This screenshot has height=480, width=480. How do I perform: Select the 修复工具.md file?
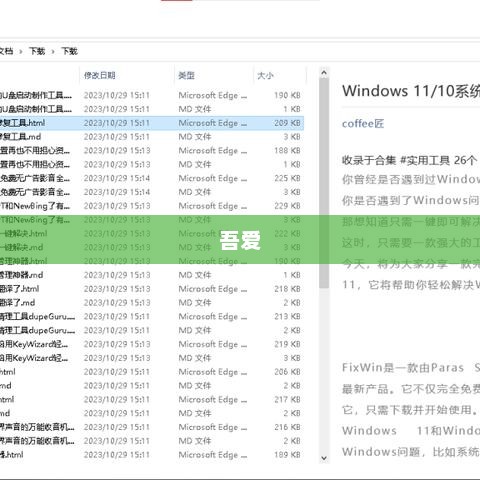[152, 137]
